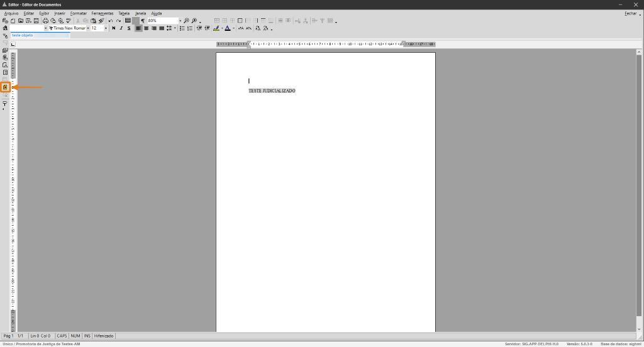Click the insert table grid icon
This screenshot has height=347, width=644.
pos(128,21)
